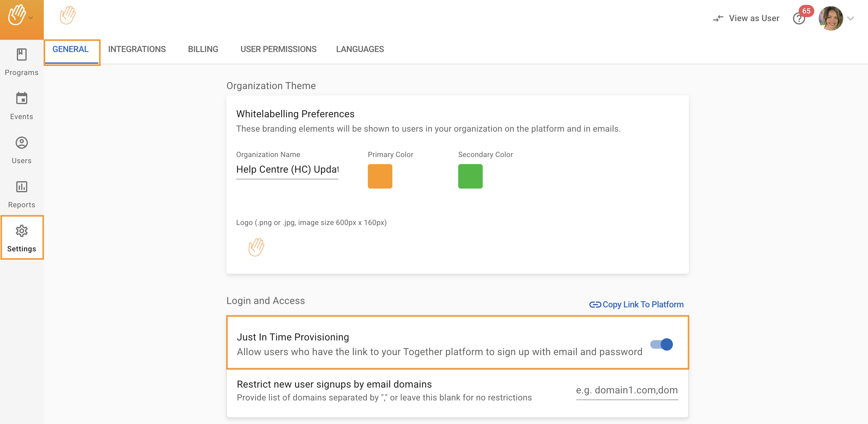Open the User Permissions tab
This screenshot has width=868, height=424.
tap(278, 49)
